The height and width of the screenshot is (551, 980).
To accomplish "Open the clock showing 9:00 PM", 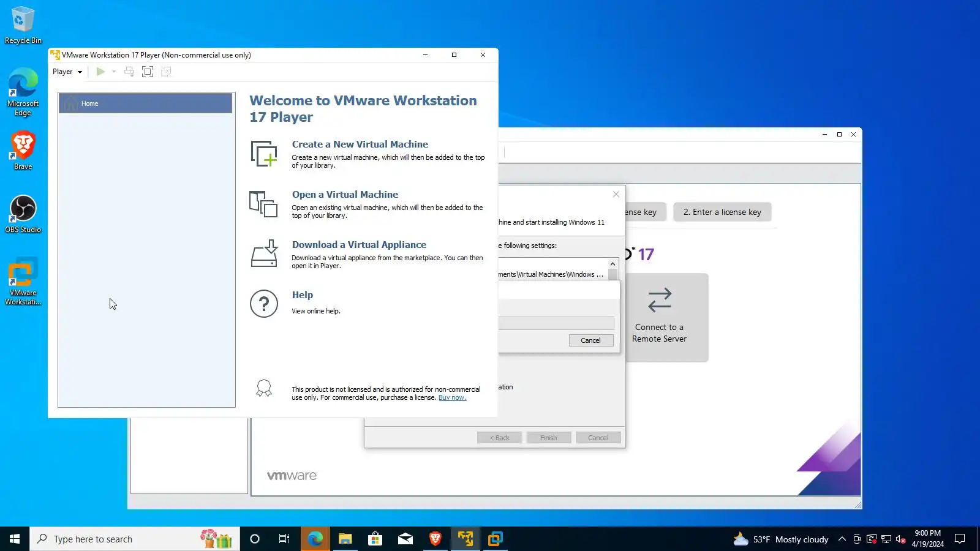I will point(927,539).
